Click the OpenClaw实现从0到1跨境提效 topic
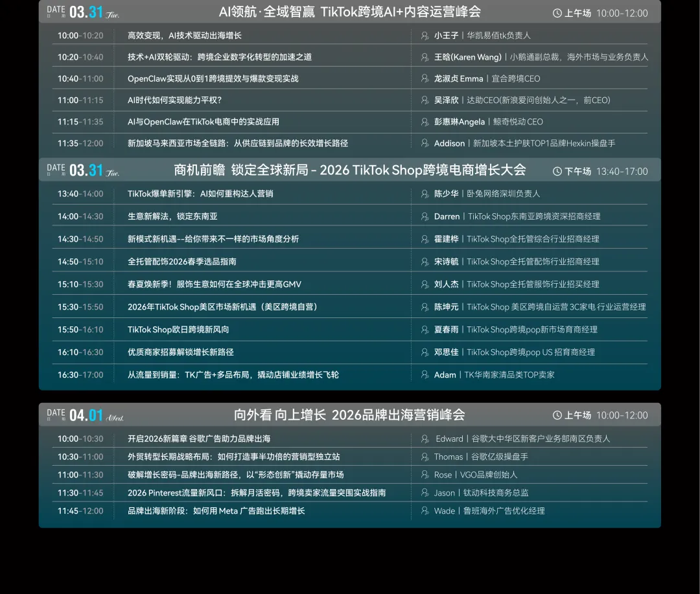The width and height of the screenshot is (700, 594). 213,78
